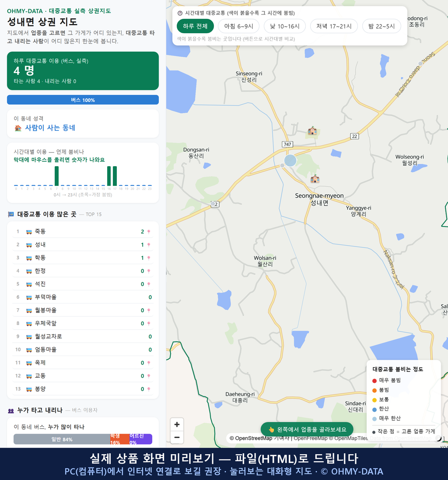Select the 교동 stop row

point(83,376)
